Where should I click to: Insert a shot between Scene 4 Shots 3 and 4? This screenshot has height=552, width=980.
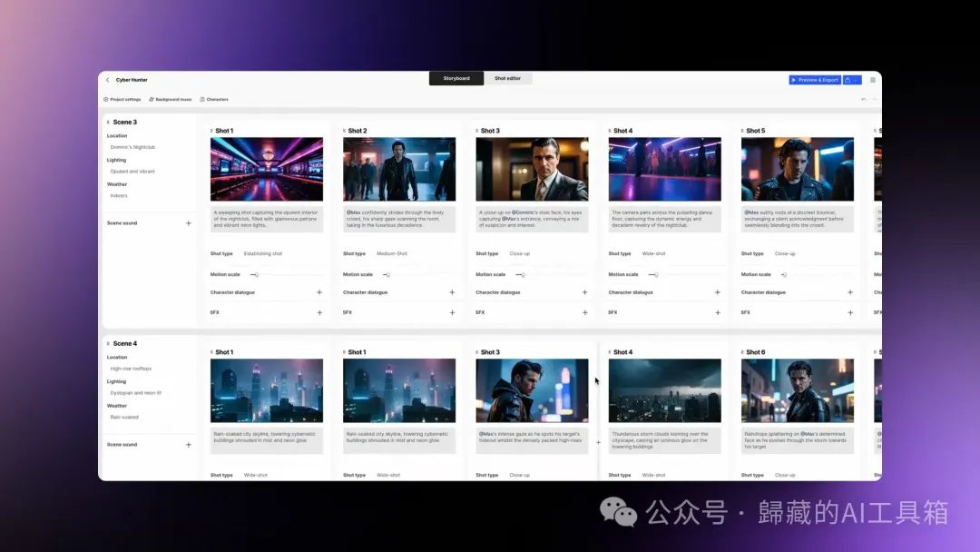click(598, 443)
